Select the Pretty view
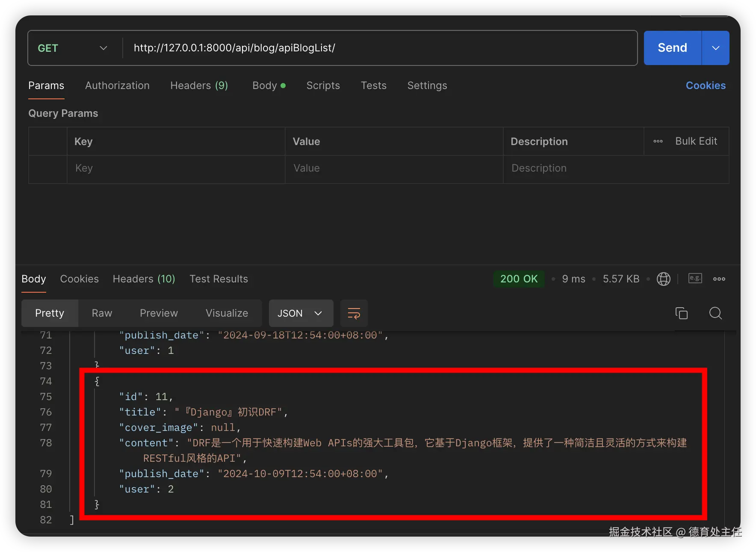This screenshot has height=552, width=756. point(50,313)
